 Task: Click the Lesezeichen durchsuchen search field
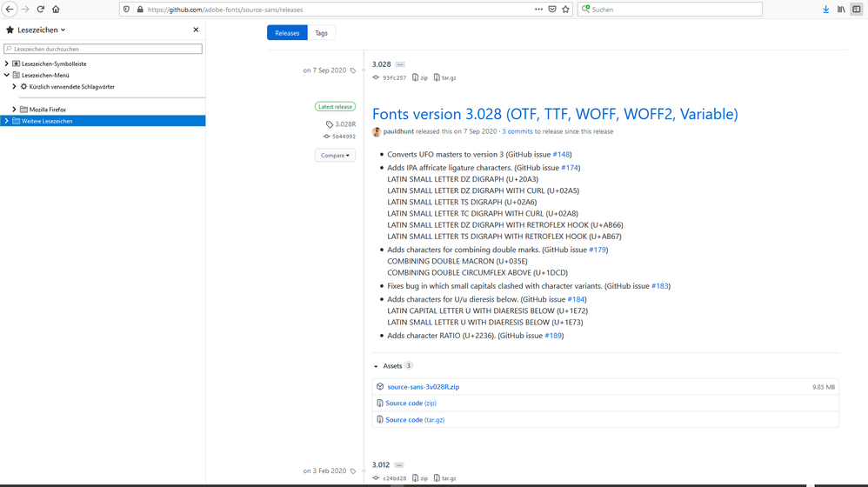tap(103, 49)
